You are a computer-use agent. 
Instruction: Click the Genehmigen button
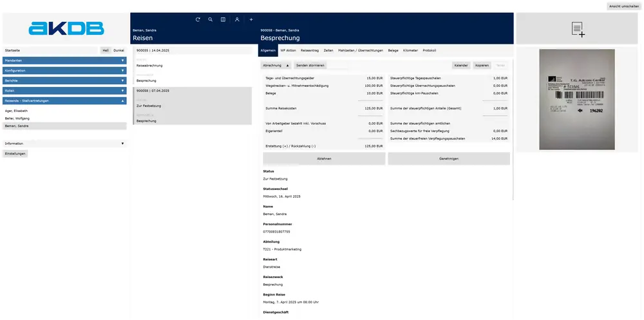pos(449,158)
